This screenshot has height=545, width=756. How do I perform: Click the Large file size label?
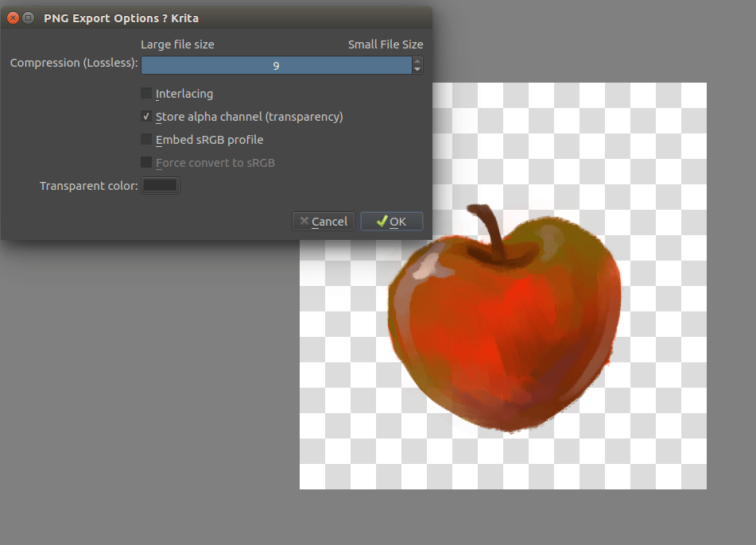click(x=176, y=44)
